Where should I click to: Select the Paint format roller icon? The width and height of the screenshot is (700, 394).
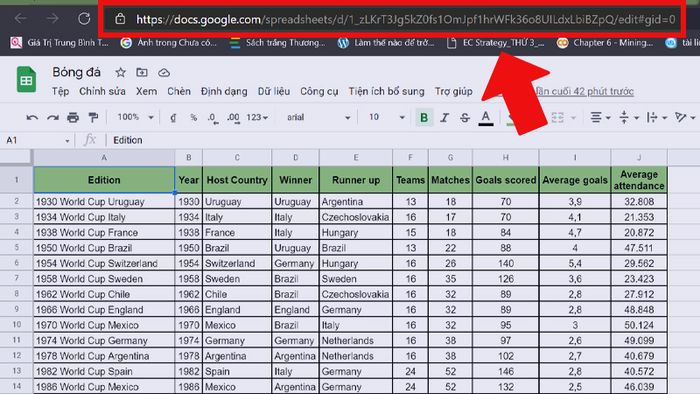[93, 117]
